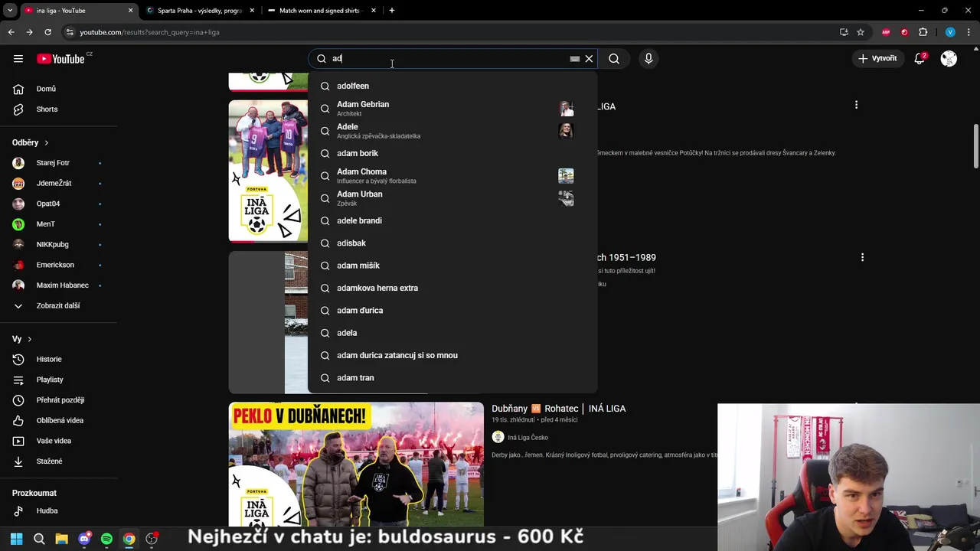Screen dimensions: 980x551
Task: Open Shorts in the sidebar
Action: tap(59, 109)
